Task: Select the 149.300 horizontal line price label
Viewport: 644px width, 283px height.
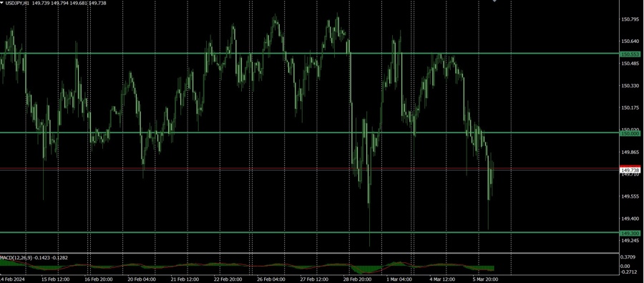Action: (x=630, y=234)
